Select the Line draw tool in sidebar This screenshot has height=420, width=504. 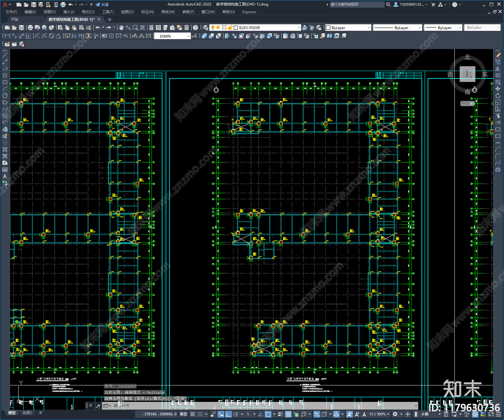point(5,55)
